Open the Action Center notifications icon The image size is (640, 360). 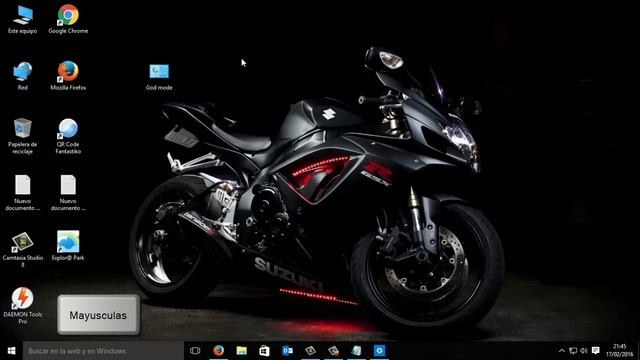coord(596,351)
